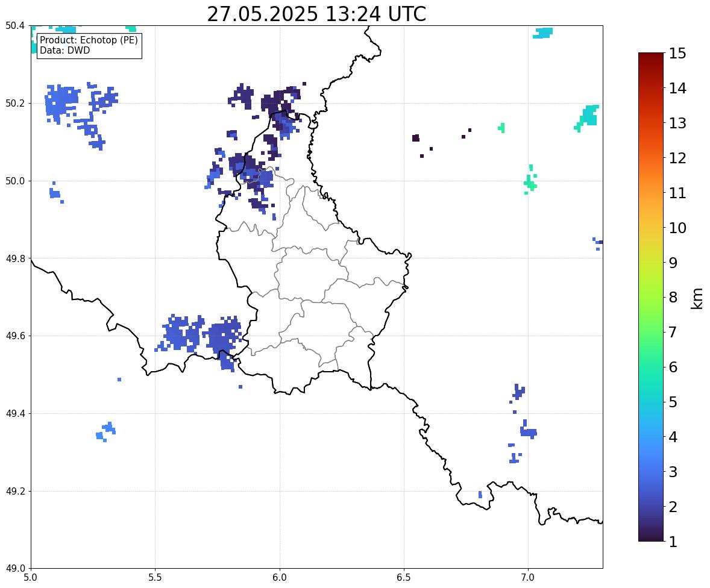Click the colorbar tick label '1'
Screen dimensions: 710x588
pyautogui.click(x=673, y=542)
